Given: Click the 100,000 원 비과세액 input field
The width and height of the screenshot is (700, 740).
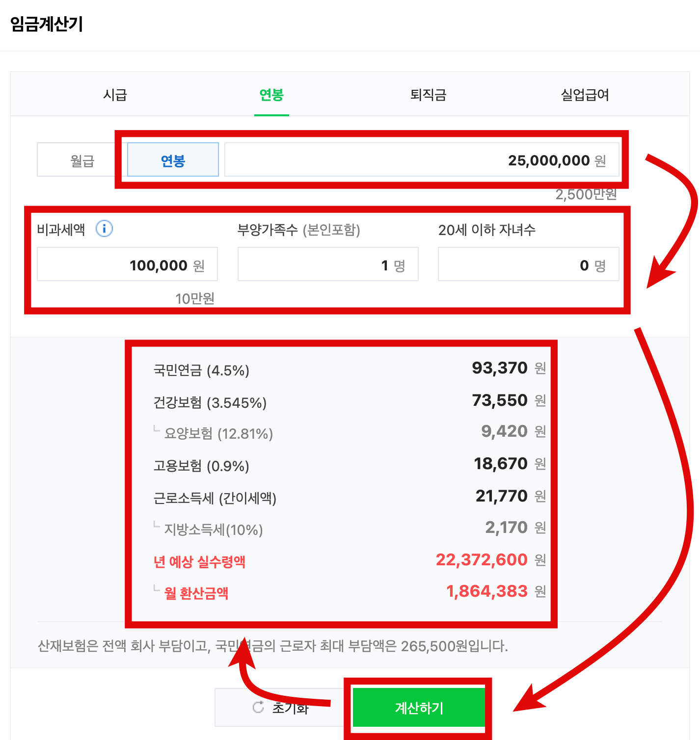Looking at the screenshot, I should (x=127, y=264).
